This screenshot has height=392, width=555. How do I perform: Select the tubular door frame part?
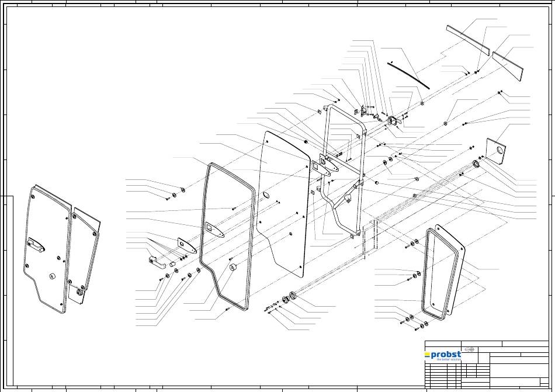coord(344,171)
